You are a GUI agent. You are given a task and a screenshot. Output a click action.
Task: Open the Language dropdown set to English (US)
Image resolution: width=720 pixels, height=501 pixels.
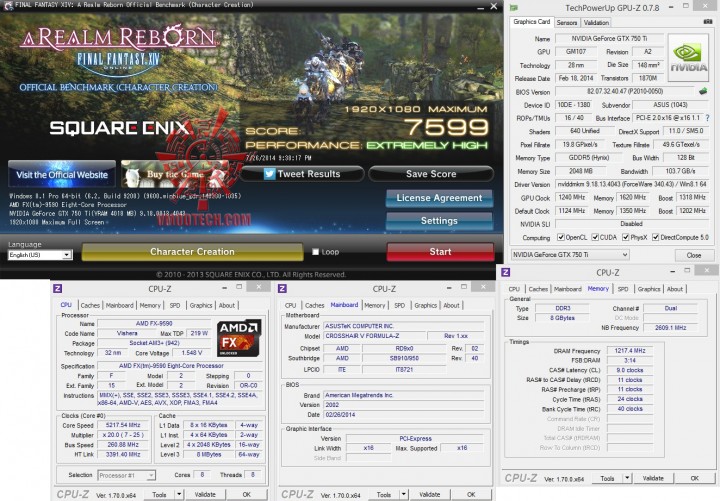pos(40,255)
